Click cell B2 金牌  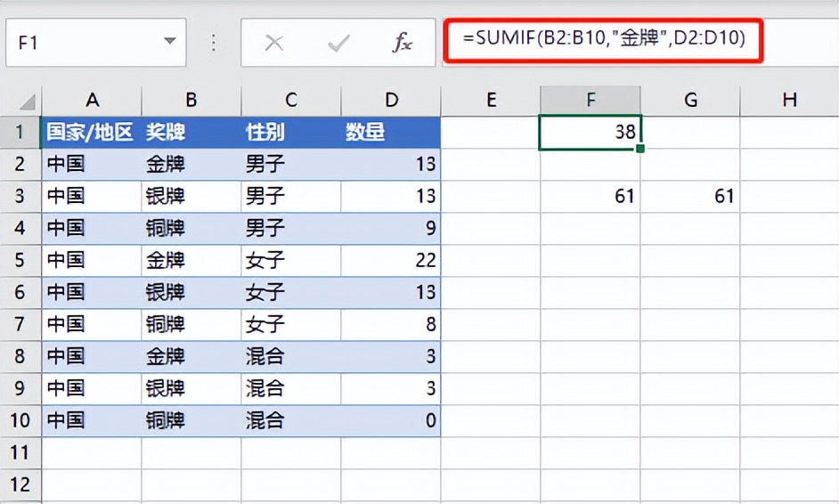coord(191,164)
